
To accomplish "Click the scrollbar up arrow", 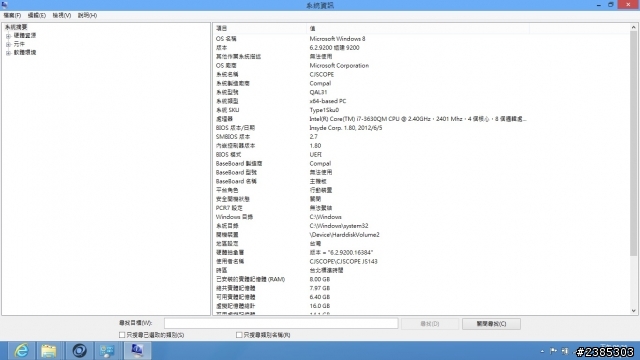I will coord(633,27).
